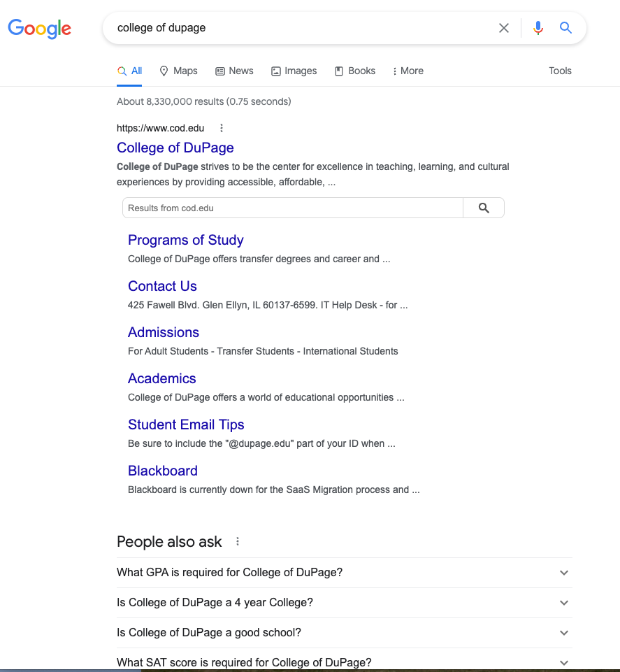This screenshot has width=620, height=672.
Task: Expand the 4 year College question
Action: (x=564, y=603)
